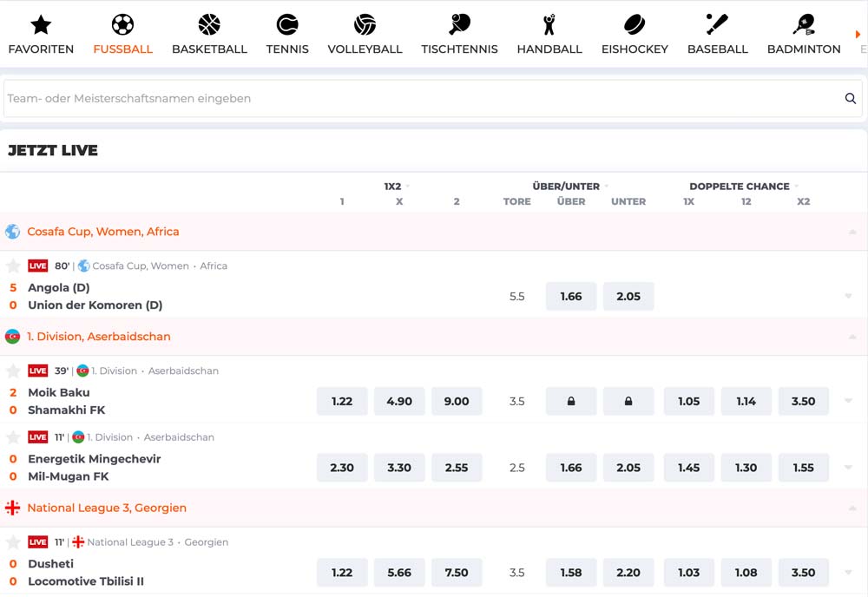Open the Favoriten star icon
The height and width of the screenshot is (597, 868).
tap(41, 25)
